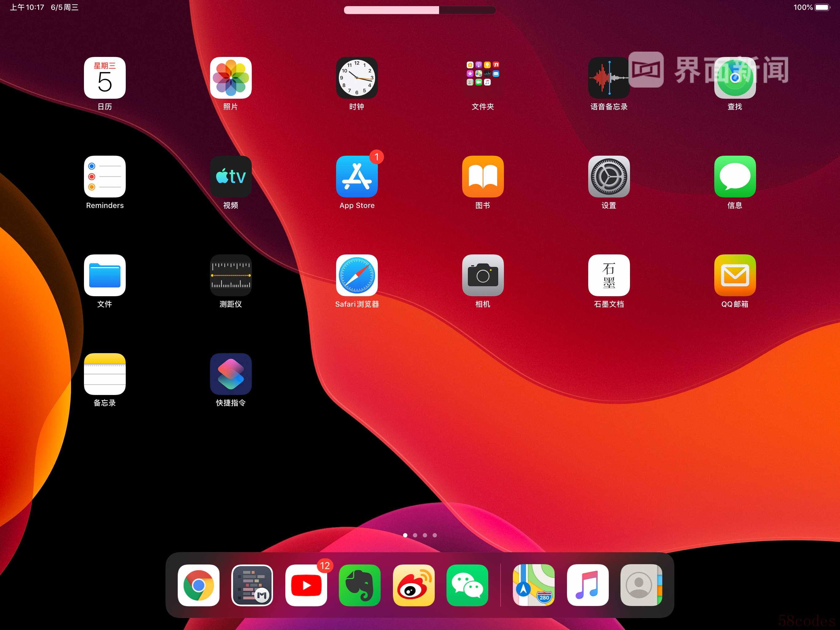Launch Apple TV app (视频)
This screenshot has height=630, width=840.
(x=231, y=177)
